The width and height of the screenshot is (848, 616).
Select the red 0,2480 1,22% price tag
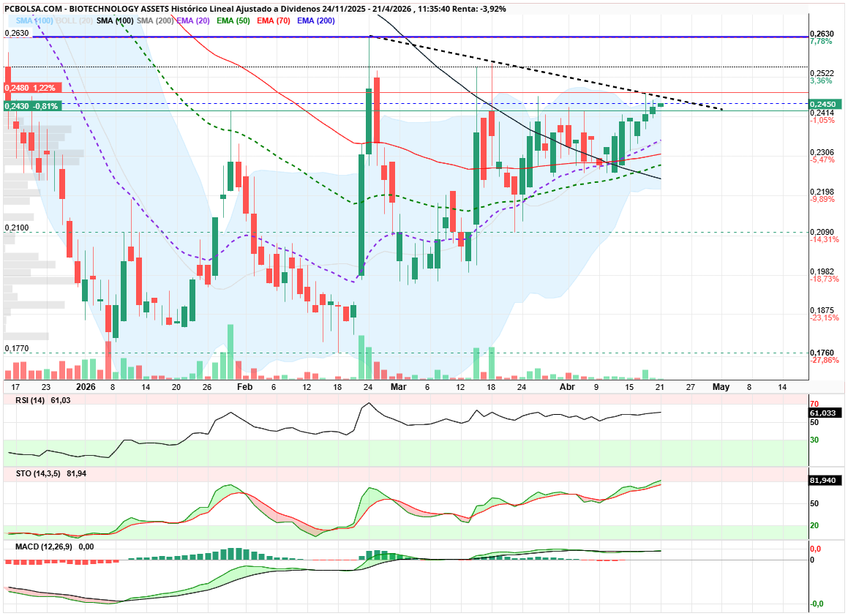(x=30, y=88)
